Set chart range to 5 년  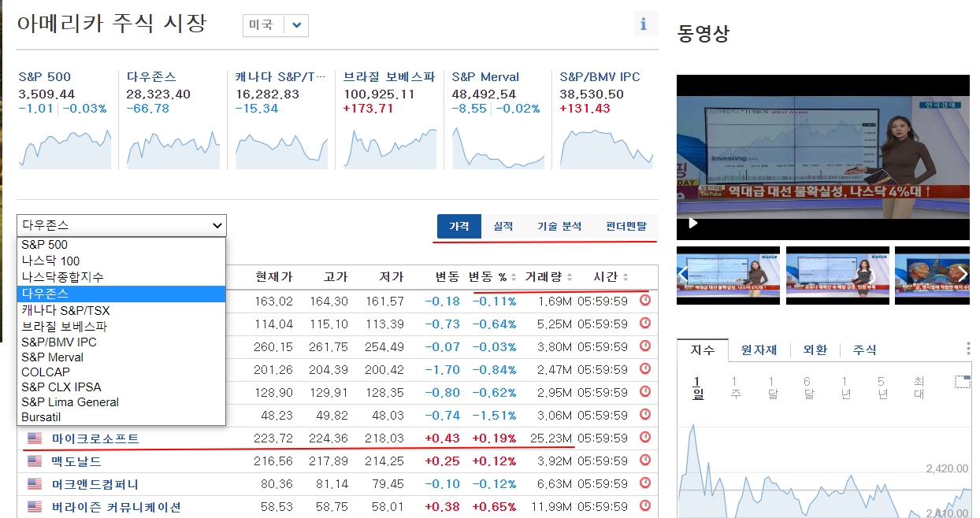tap(882, 388)
